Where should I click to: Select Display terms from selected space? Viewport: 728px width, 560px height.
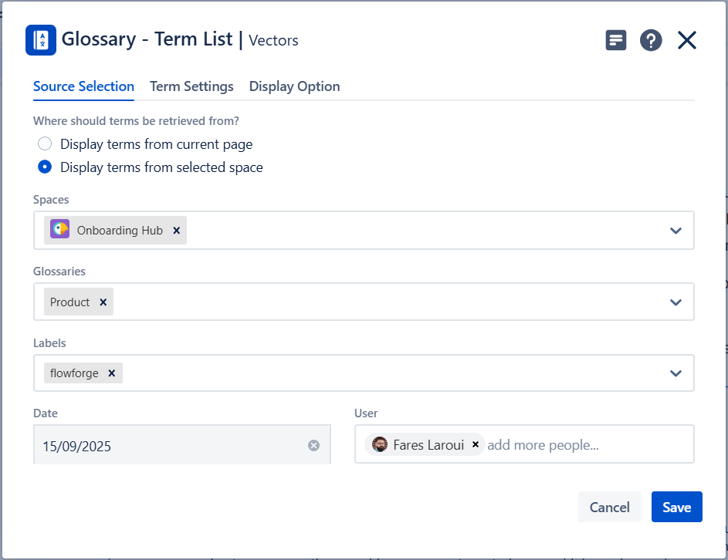(x=46, y=167)
